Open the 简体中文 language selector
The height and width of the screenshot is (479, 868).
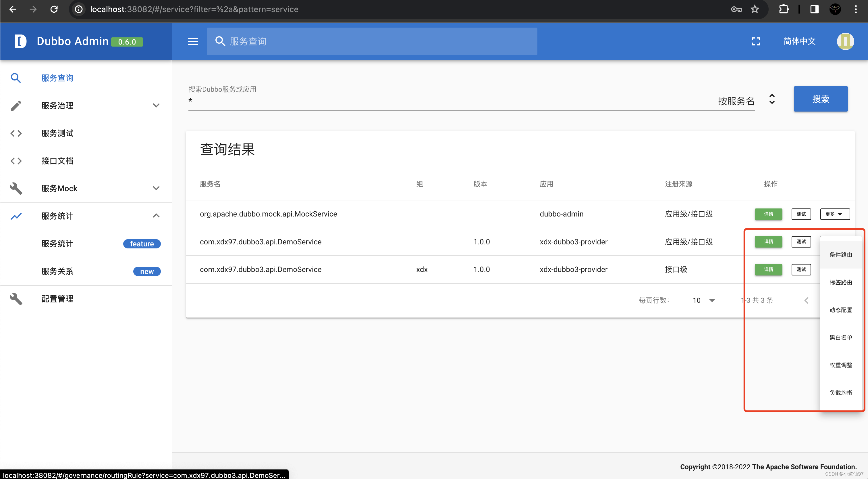click(x=799, y=41)
